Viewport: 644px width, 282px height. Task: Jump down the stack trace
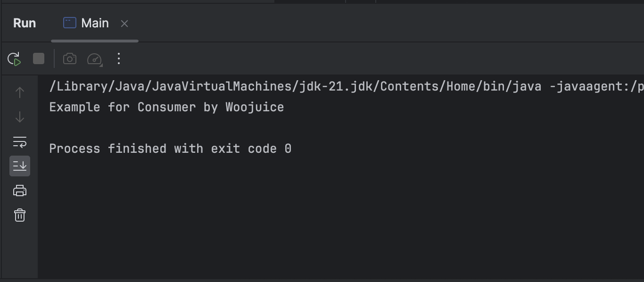pos(20,117)
